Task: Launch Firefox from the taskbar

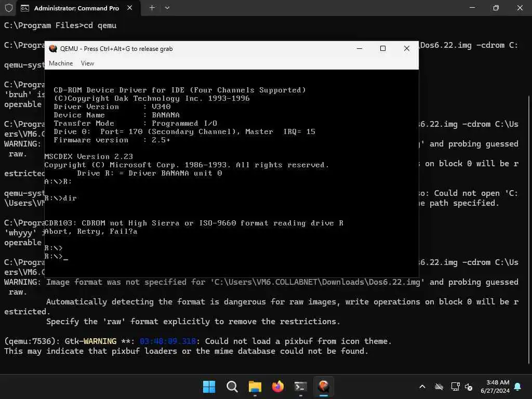Action: (x=278, y=387)
